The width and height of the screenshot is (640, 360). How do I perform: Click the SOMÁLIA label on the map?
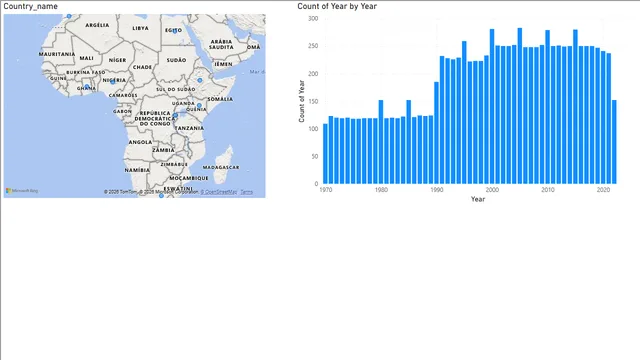(x=220, y=99)
